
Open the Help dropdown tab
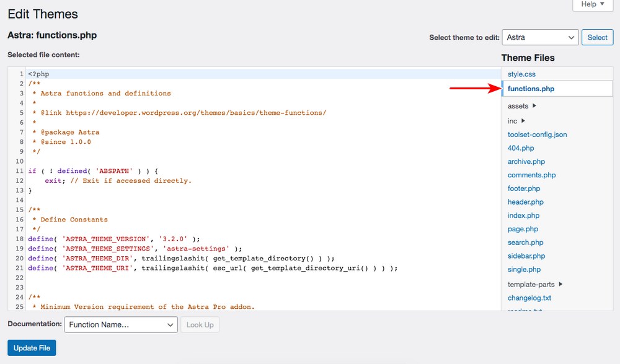click(x=593, y=5)
